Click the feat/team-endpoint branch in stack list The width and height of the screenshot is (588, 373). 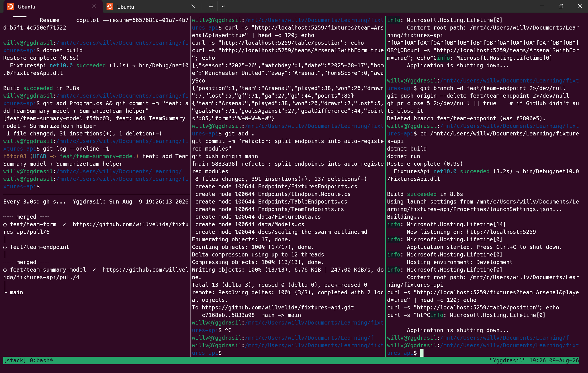pyautogui.click(x=39, y=247)
